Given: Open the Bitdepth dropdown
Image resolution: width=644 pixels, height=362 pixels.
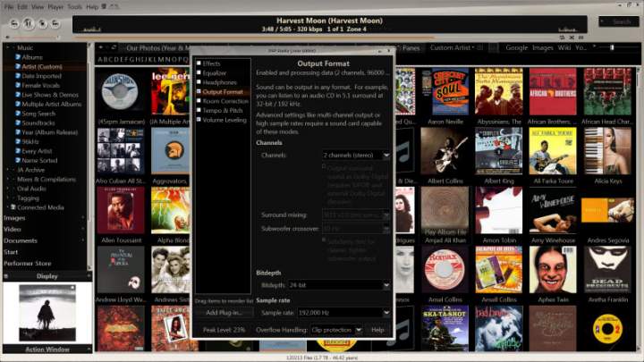Looking at the screenshot, I should tap(339, 285).
